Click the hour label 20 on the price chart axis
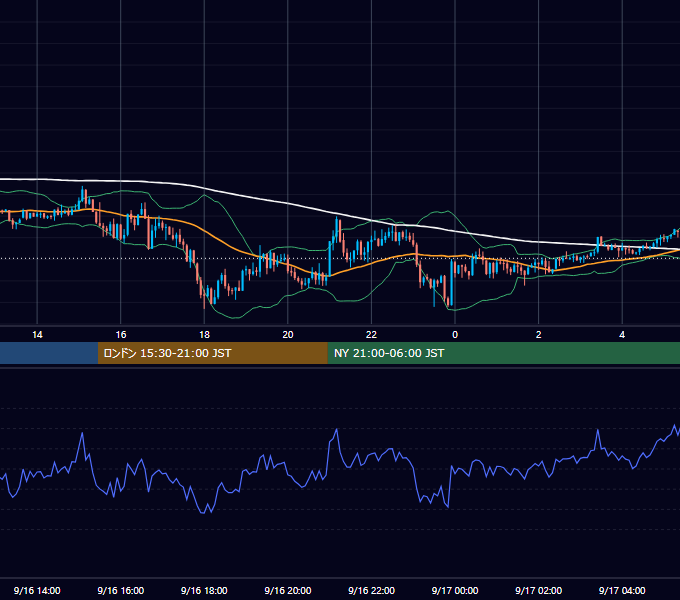This screenshot has height=600, width=680. [288, 334]
